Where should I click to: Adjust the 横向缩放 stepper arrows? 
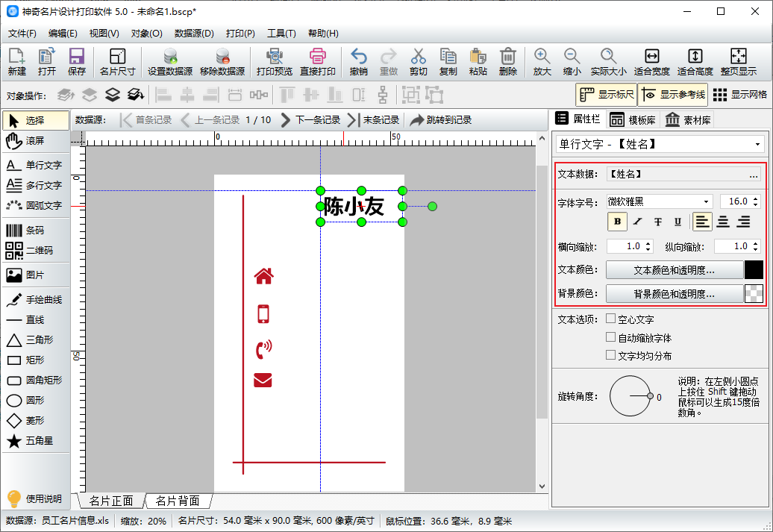(x=648, y=246)
